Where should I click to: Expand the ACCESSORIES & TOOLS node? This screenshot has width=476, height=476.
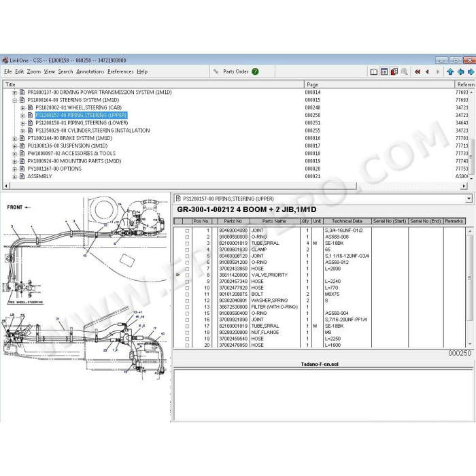click(x=14, y=154)
